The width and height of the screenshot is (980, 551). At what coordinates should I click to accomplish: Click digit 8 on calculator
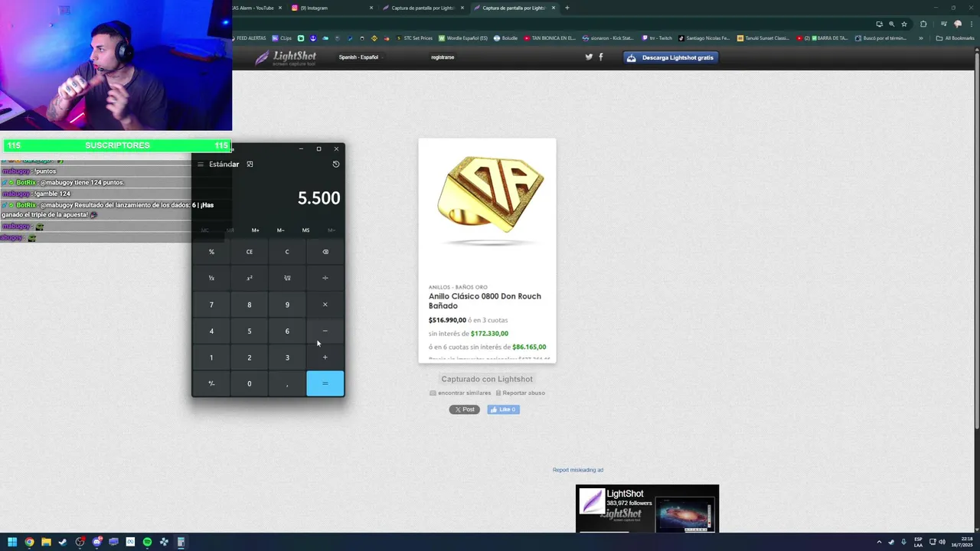[x=249, y=305]
